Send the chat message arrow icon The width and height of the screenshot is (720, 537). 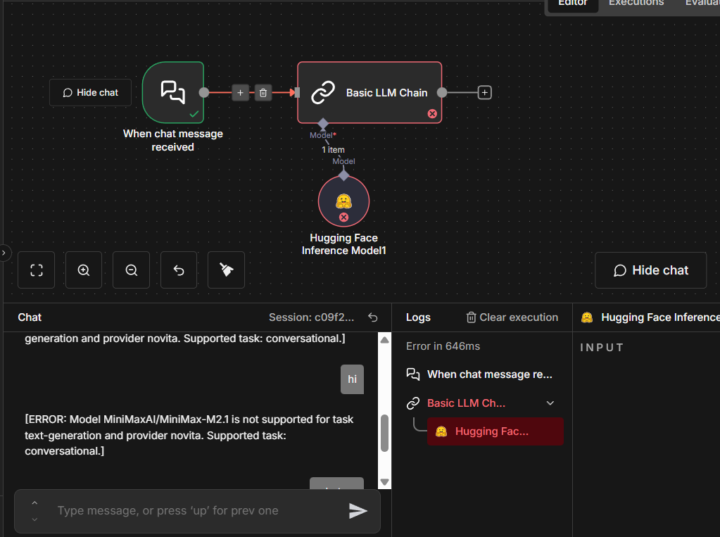click(x=358, y=510)
